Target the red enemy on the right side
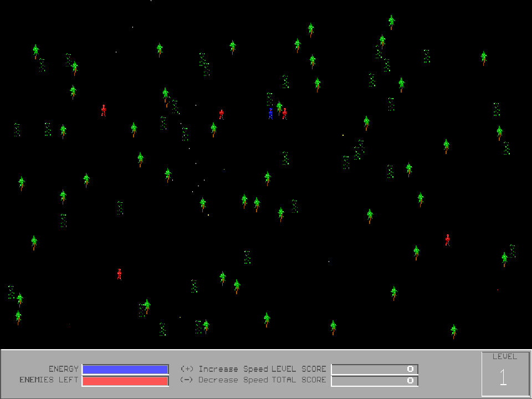 [x=448, y=240]
